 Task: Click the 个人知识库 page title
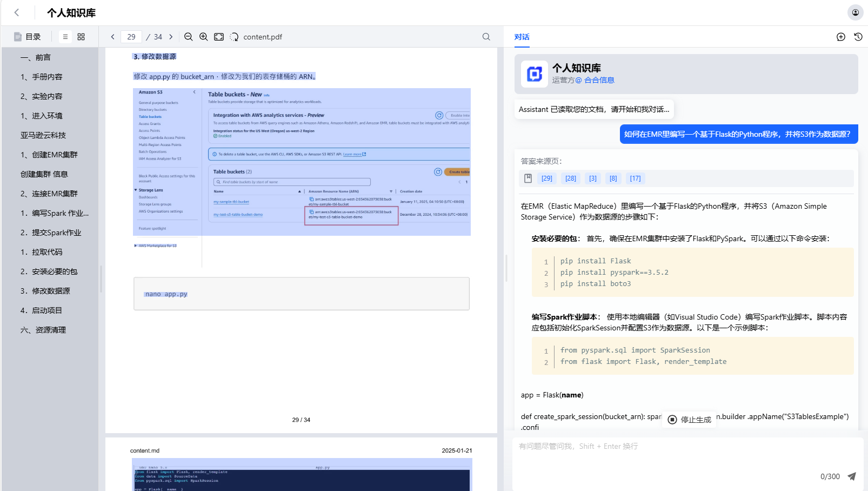71,13
